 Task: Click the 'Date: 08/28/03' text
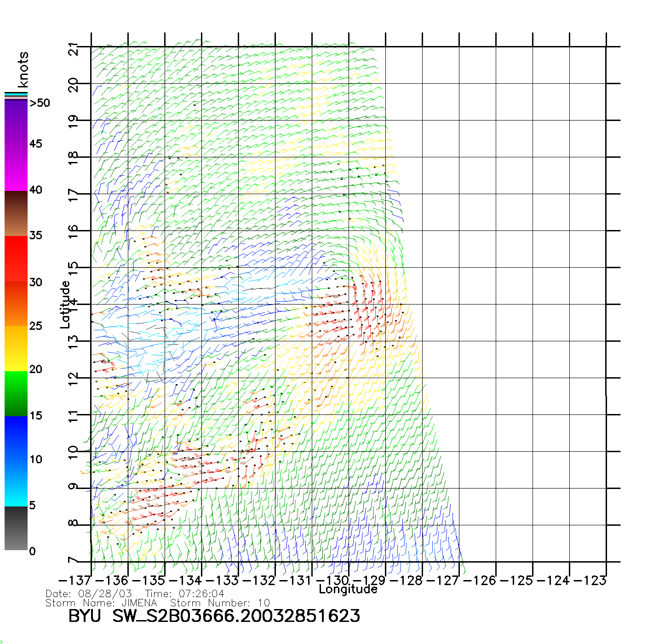pyautogui.click(x=89, y=594)
